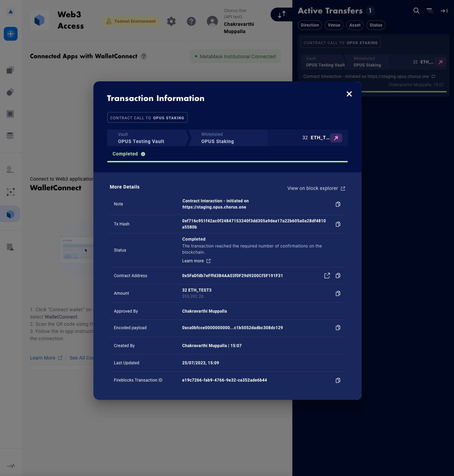Open the activity pulse icon at the sidebar bottom
This screenshot has height=476, width=454.
pos(11,466)
